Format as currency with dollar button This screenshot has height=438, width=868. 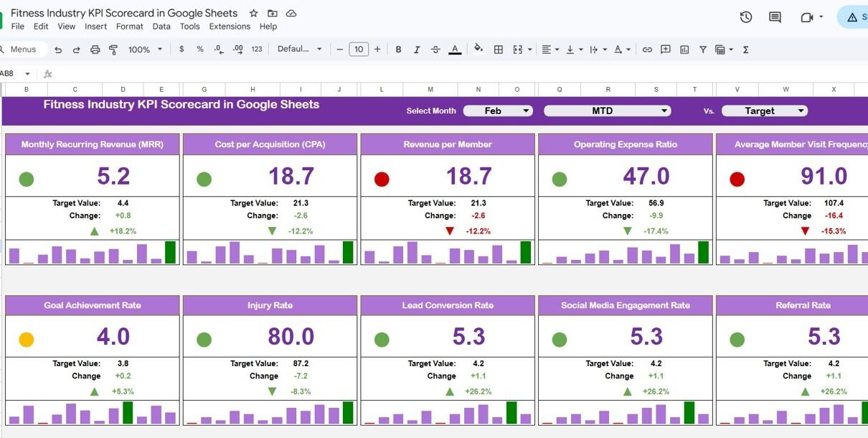pos(181,50)
